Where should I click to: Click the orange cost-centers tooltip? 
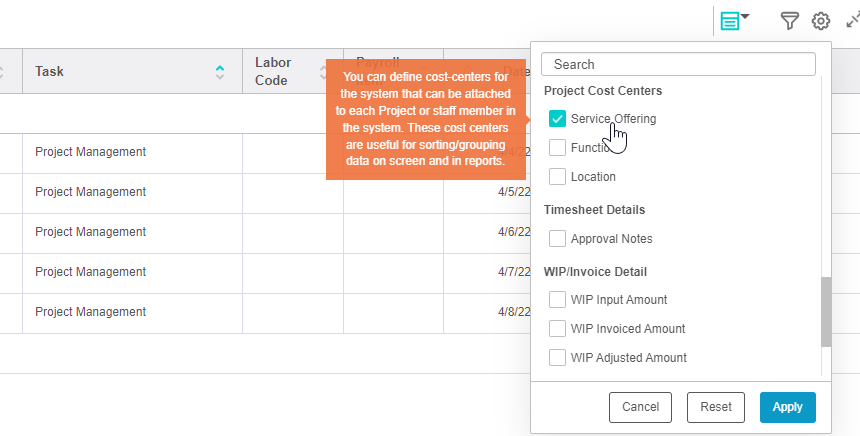pos(426,120)
